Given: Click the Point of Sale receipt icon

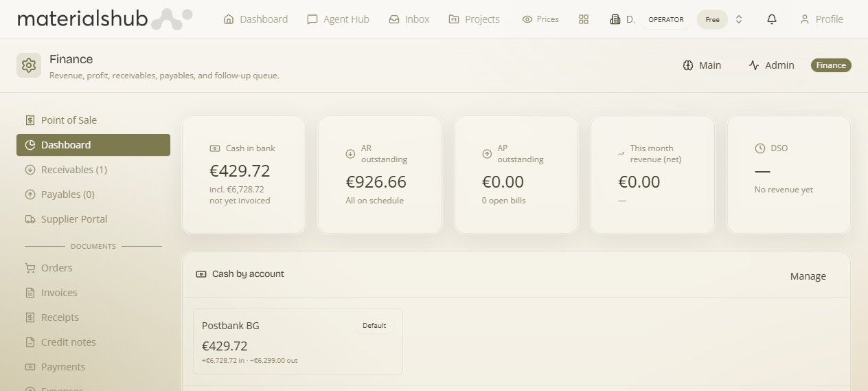Looking at the screenshot, I should [30, 120].
